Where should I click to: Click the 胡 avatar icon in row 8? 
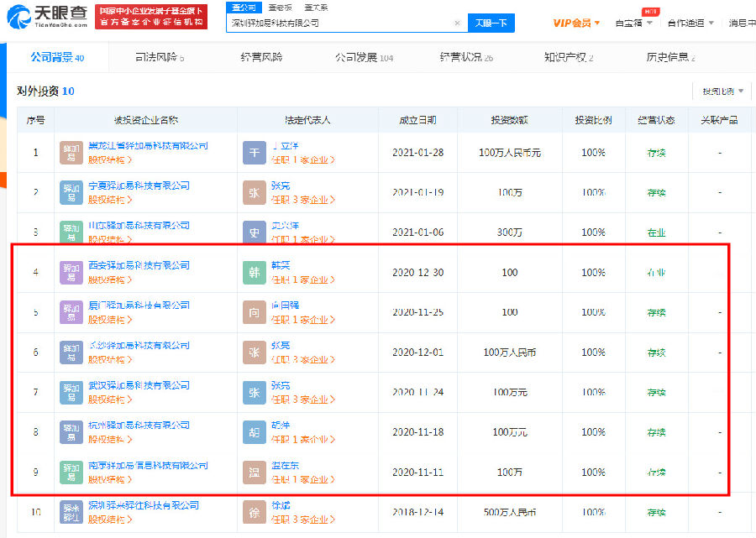coord(254,432)
